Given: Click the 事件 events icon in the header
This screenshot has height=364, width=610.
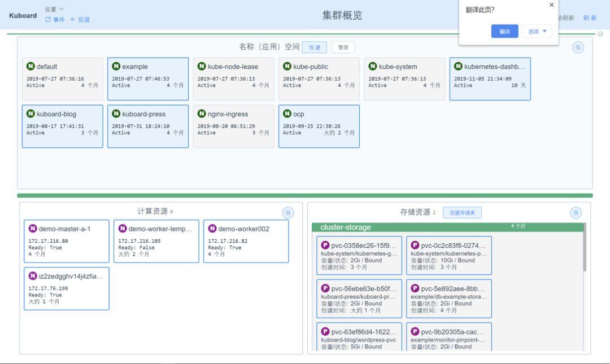Looking at the screenshot, I should click(x=47, y=19).
